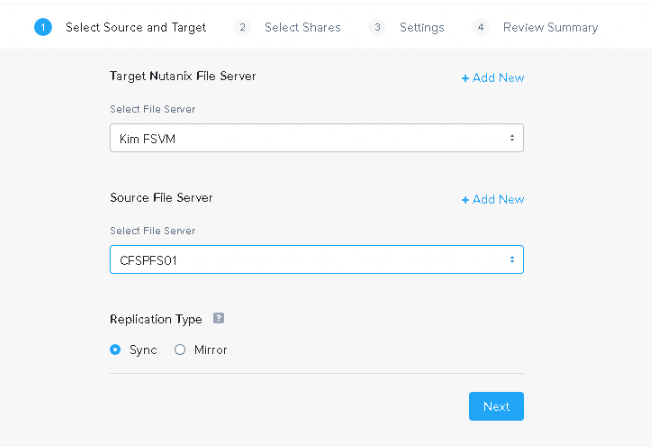Select the Mirror replication radio button

point(180,350)
